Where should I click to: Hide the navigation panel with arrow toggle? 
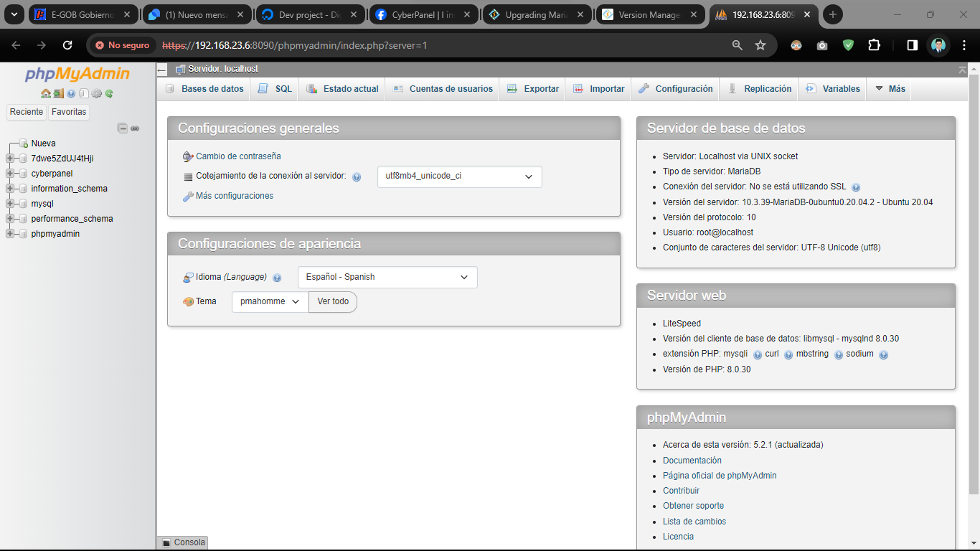click(x=162, y=70)
